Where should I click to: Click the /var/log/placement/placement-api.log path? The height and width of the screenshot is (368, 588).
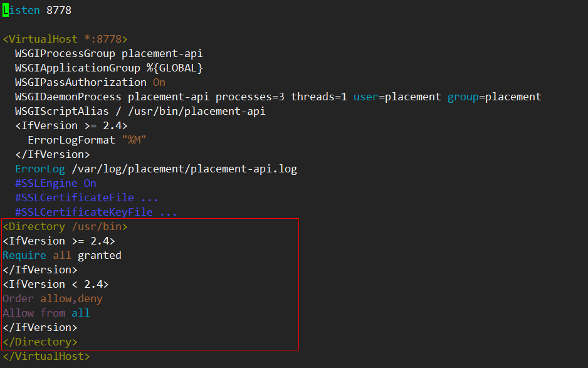point(184,169)
